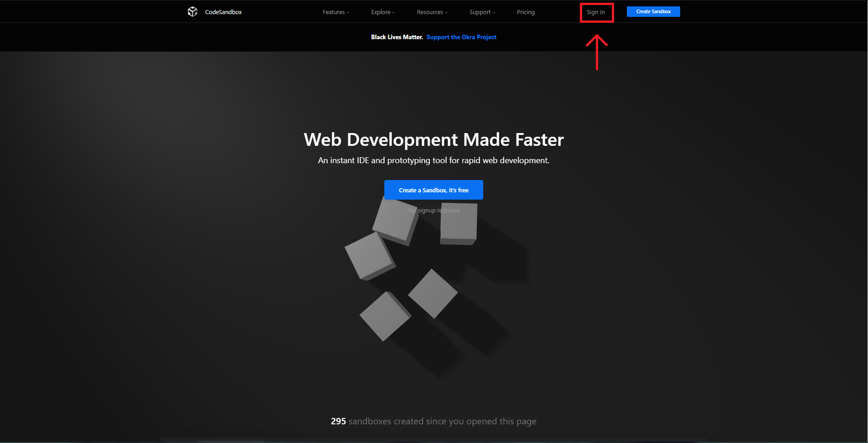Click the Web Development Made Faster heading

[434, 140]
